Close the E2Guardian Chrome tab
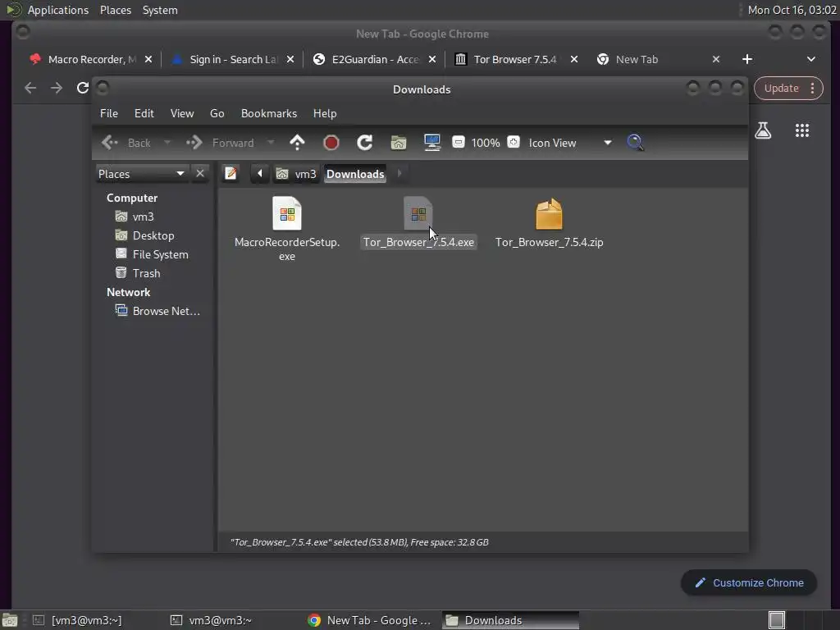 [432, 59]
